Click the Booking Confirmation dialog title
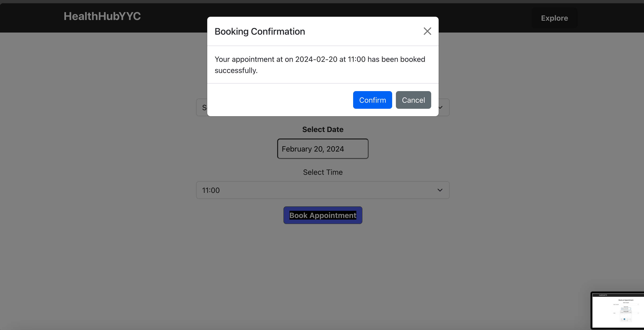This screenshot has width=644, height=330. 260,32
